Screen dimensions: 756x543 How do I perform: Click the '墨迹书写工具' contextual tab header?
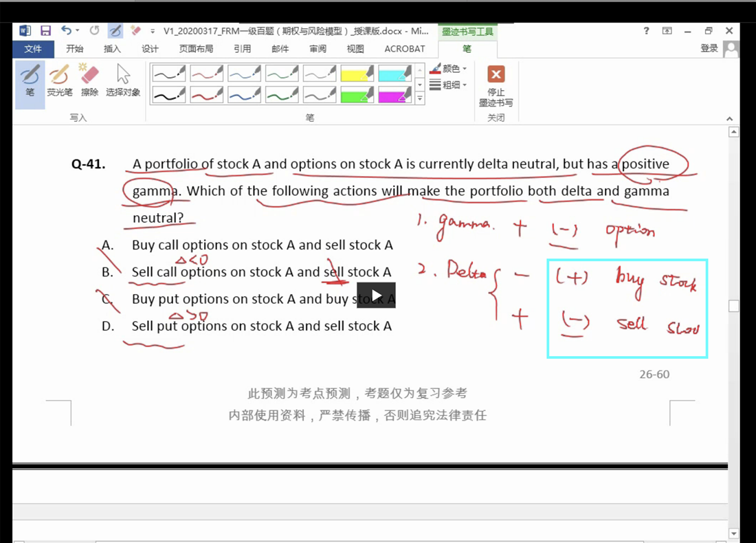pyautogui.click(x=467, y=32)
